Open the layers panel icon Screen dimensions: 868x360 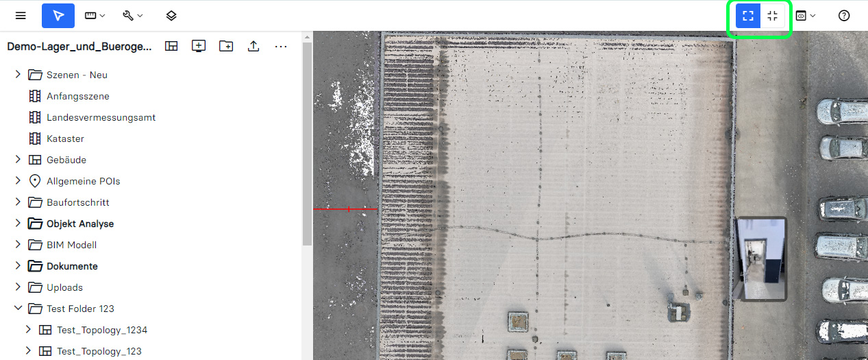171,16
